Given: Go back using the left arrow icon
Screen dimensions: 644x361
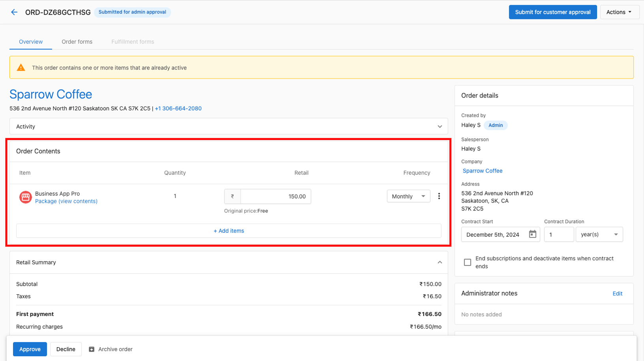Looking at the screenshot, I should (14, 12).
